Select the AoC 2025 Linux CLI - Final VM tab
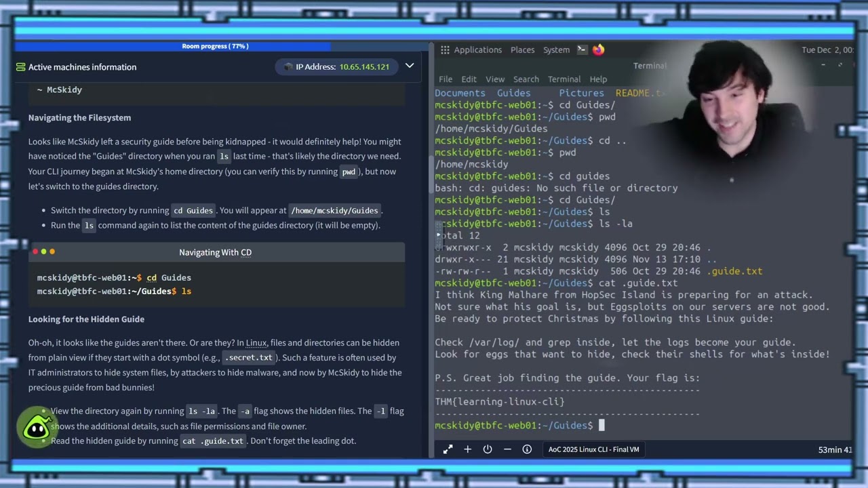Screen dimensions: 868x488 593,449
